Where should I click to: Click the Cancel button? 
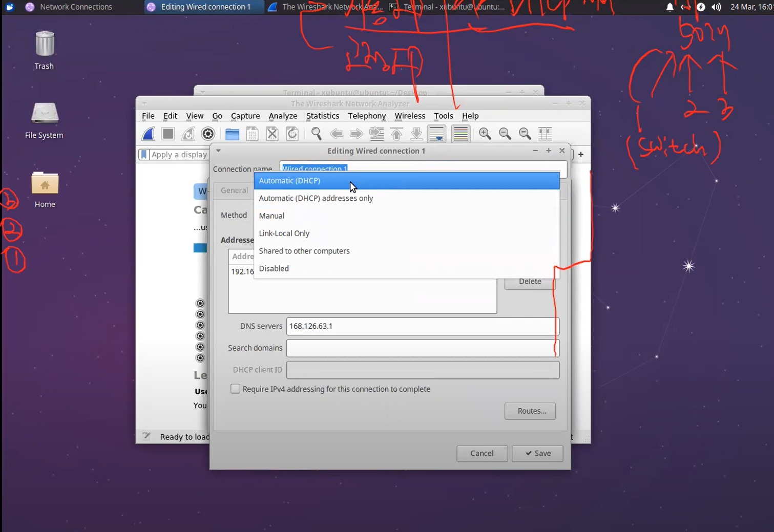tap(482, 453)
